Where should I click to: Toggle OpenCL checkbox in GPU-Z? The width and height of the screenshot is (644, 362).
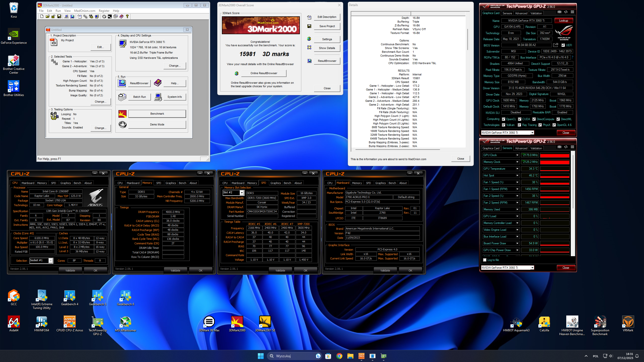503,119
